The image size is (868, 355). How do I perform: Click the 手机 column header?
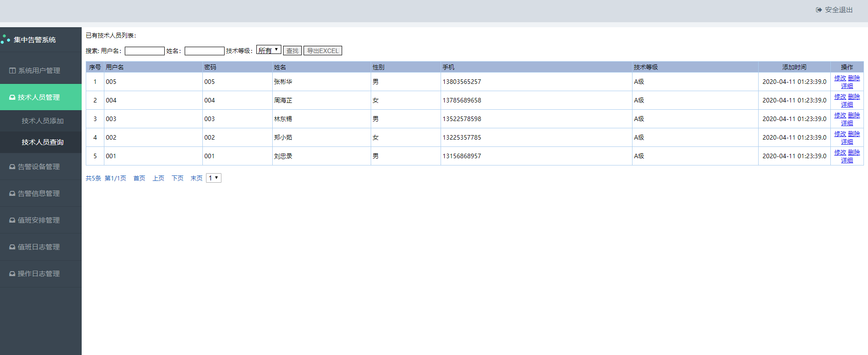coord(536,67)
